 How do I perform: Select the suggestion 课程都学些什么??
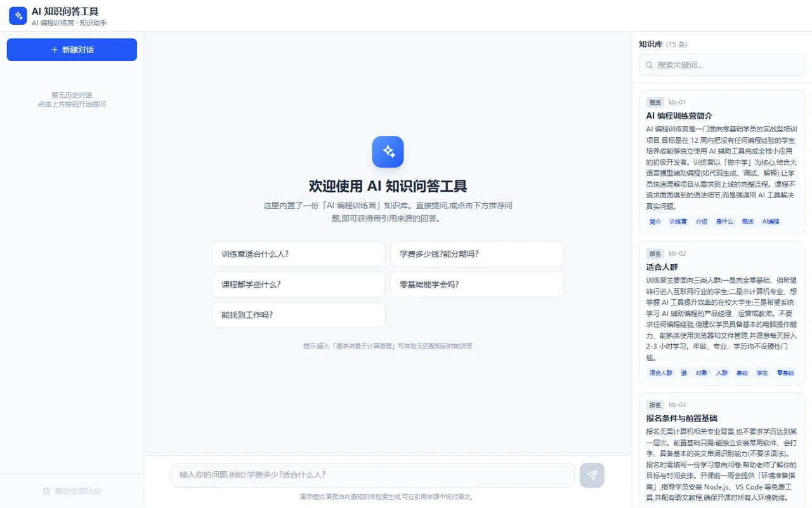pos(299,284)
